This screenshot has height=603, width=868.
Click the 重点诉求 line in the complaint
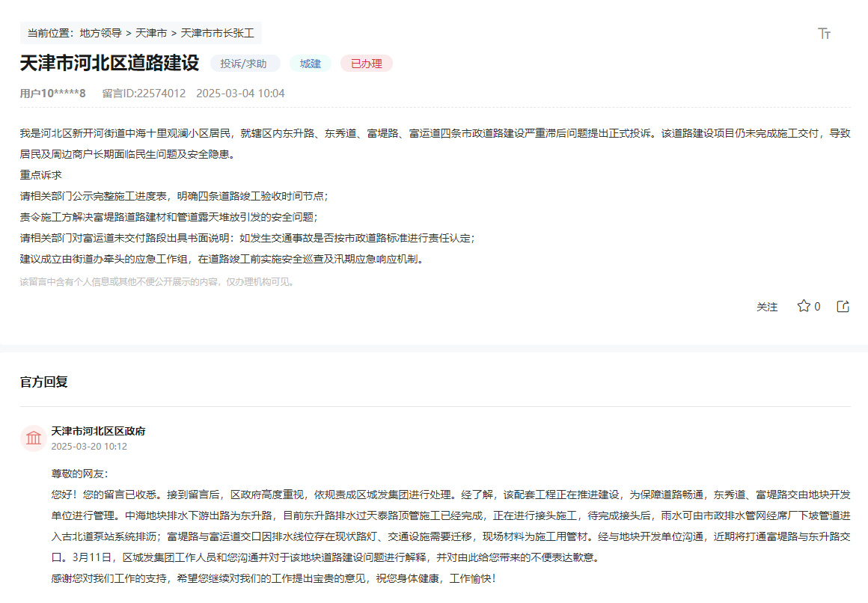click(x=40, y=175)
